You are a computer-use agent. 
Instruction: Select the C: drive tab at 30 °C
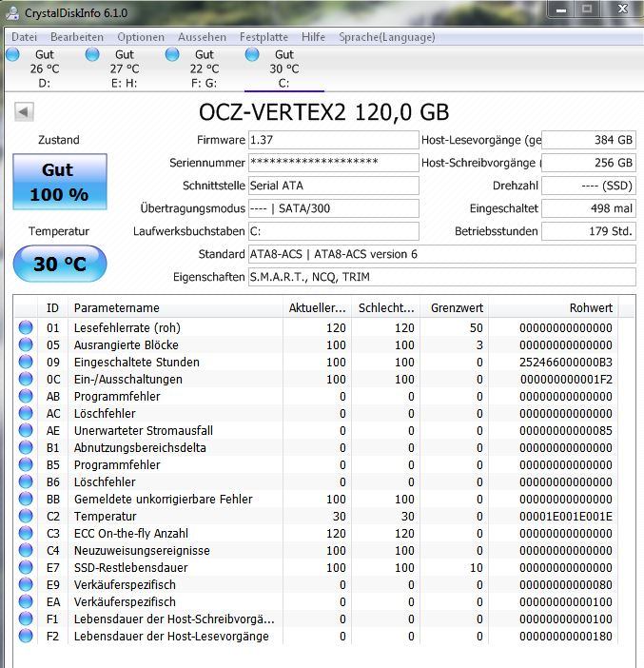click(284, 69)
